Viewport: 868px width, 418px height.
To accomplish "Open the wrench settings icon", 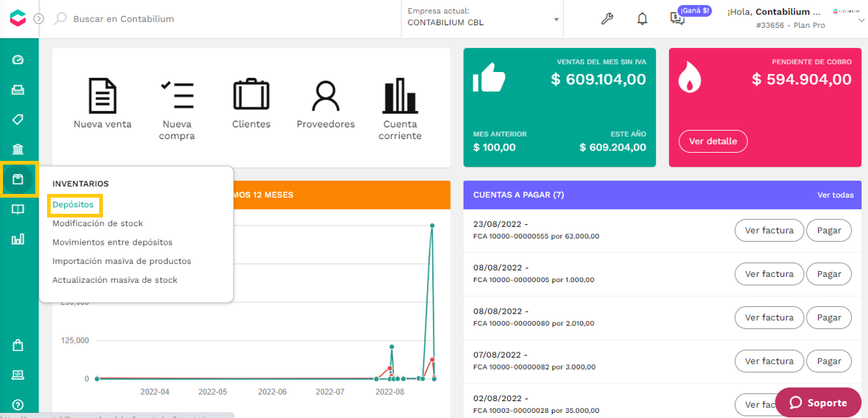I will coord(607,19).
